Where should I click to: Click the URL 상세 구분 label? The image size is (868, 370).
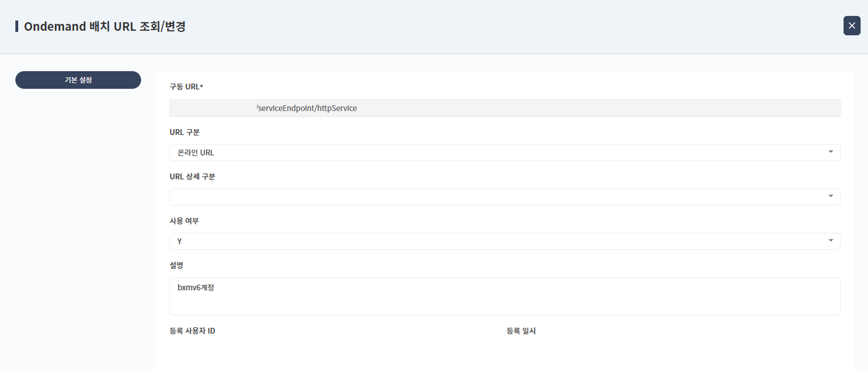click(x=192, y=177)
